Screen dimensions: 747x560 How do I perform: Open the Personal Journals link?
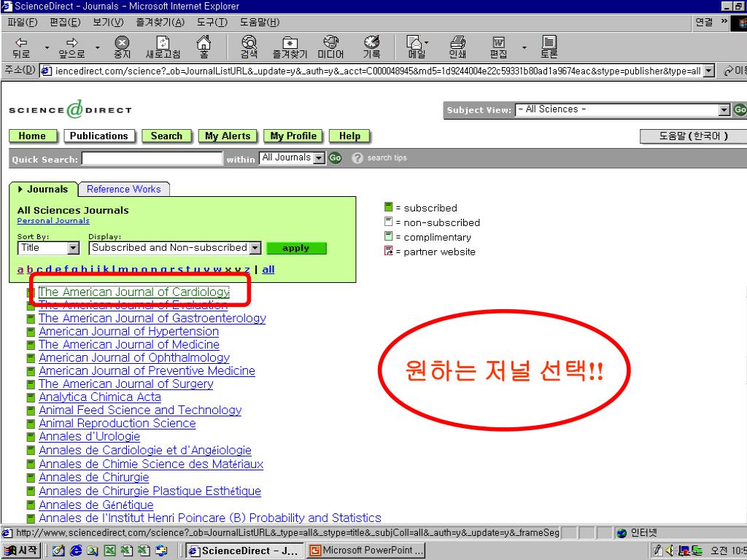pos(53,221)
